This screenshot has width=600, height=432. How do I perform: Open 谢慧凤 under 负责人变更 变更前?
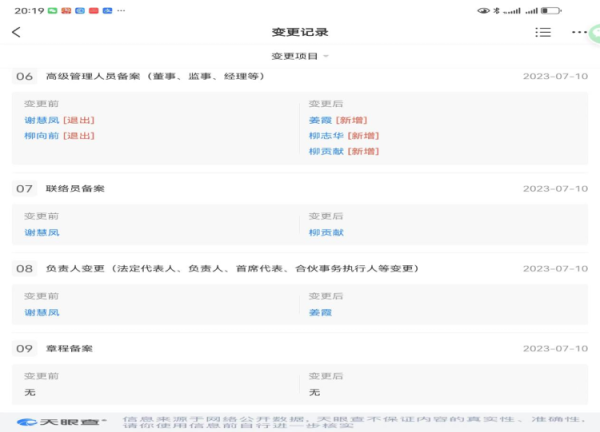pos(42,312)
